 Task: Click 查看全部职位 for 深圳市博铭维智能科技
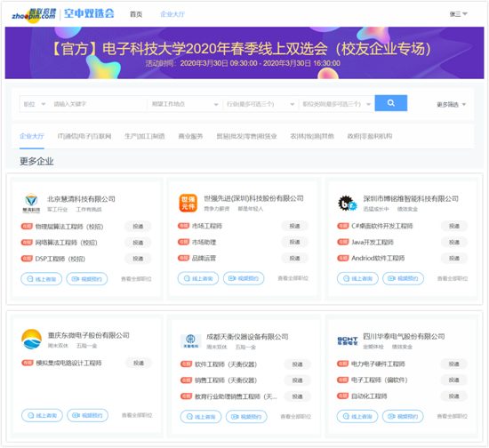[453, 279]
